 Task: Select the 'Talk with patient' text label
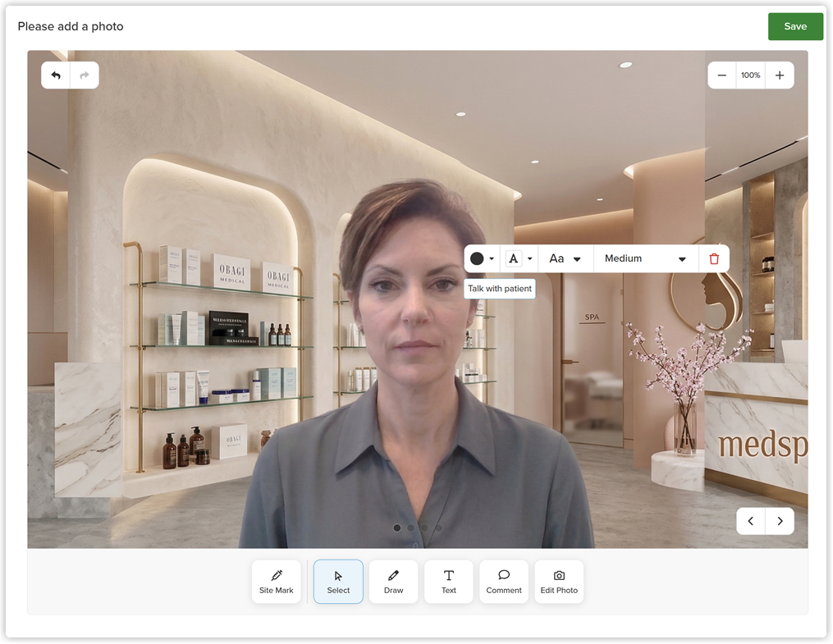coord(499,288)
